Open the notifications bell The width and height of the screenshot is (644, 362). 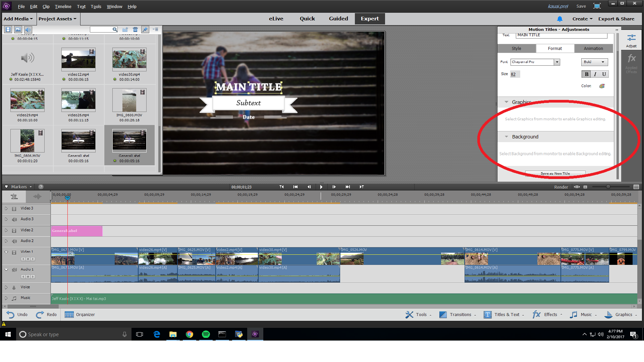point(559,19)
